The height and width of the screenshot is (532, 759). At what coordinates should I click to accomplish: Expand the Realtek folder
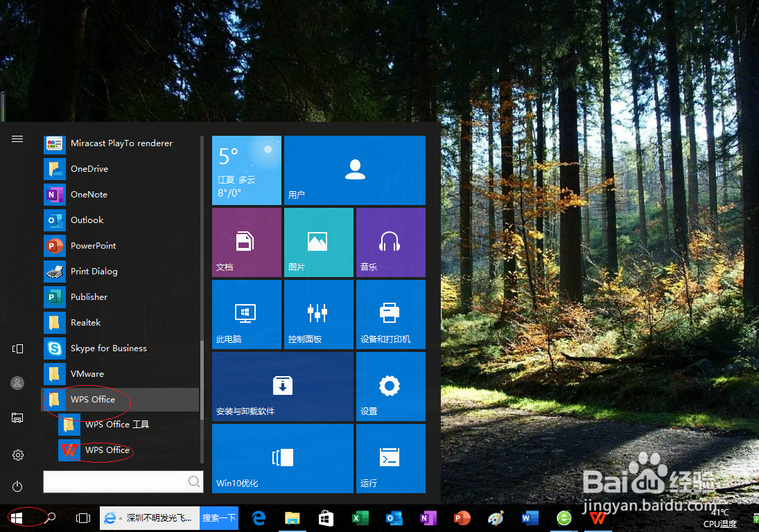121,323
